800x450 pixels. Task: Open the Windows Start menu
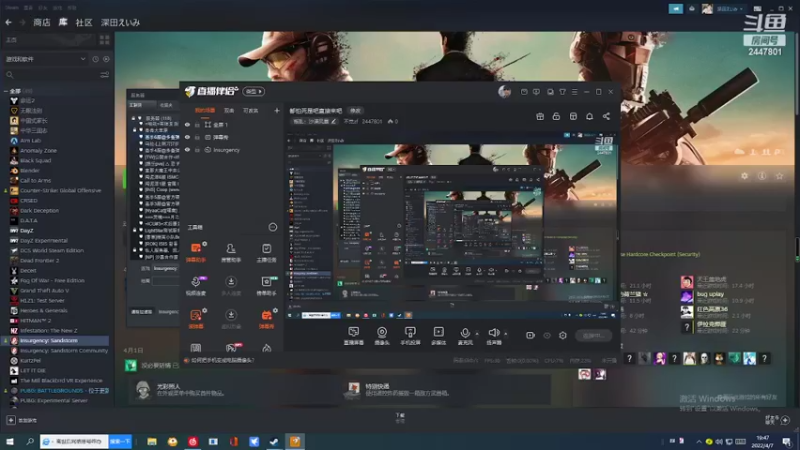pyautogui.click(x=10, y=441)
